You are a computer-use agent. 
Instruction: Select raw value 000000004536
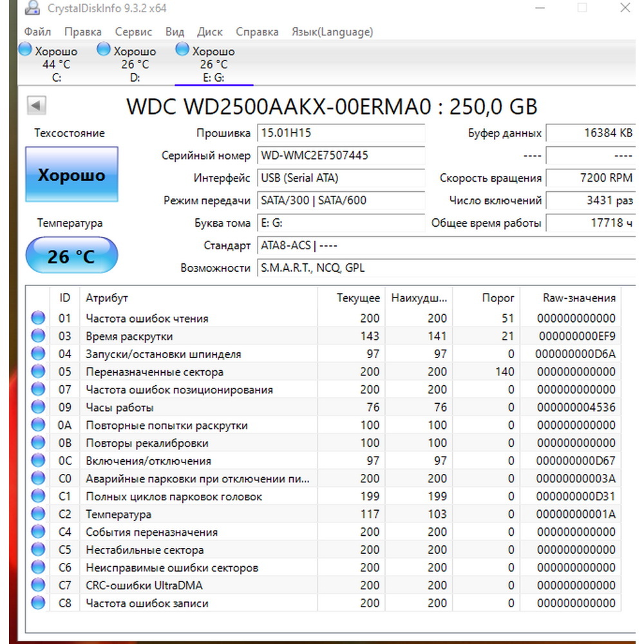(576, 408)
